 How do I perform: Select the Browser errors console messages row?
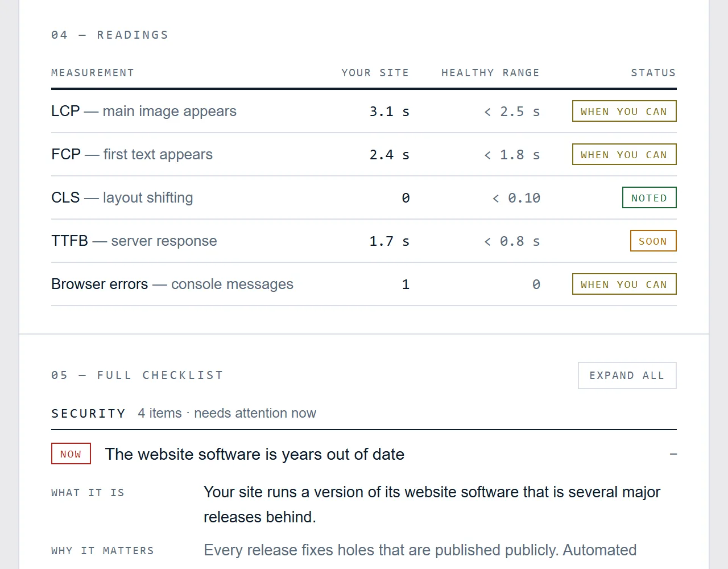(364, 284)
